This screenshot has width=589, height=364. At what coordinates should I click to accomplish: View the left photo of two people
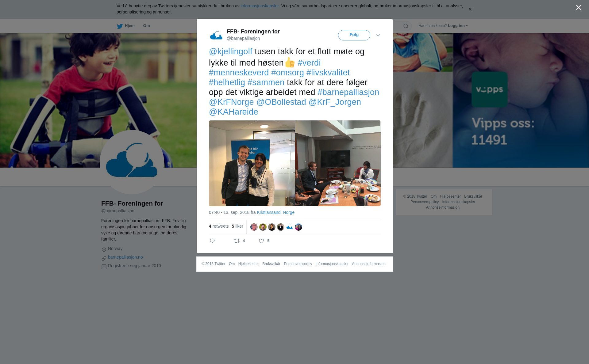point(252,163)
